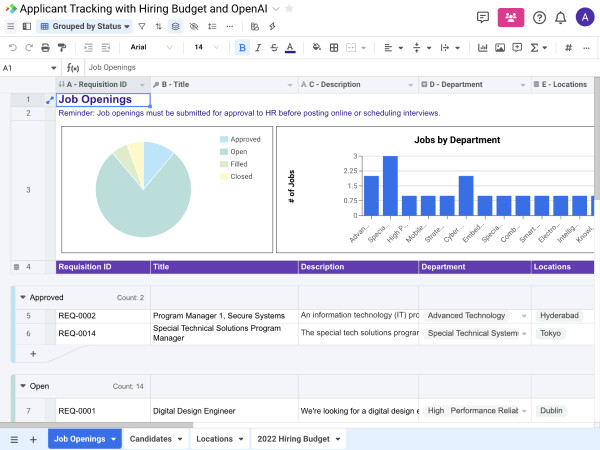
Task: Open the Grouped by Status view dropdown
Action: (x=85, y=26)
